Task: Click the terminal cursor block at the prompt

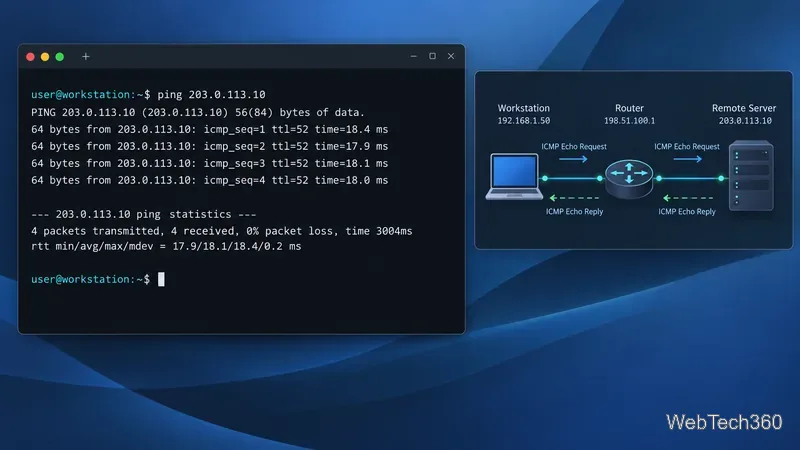Action: (x=161, y=279)
